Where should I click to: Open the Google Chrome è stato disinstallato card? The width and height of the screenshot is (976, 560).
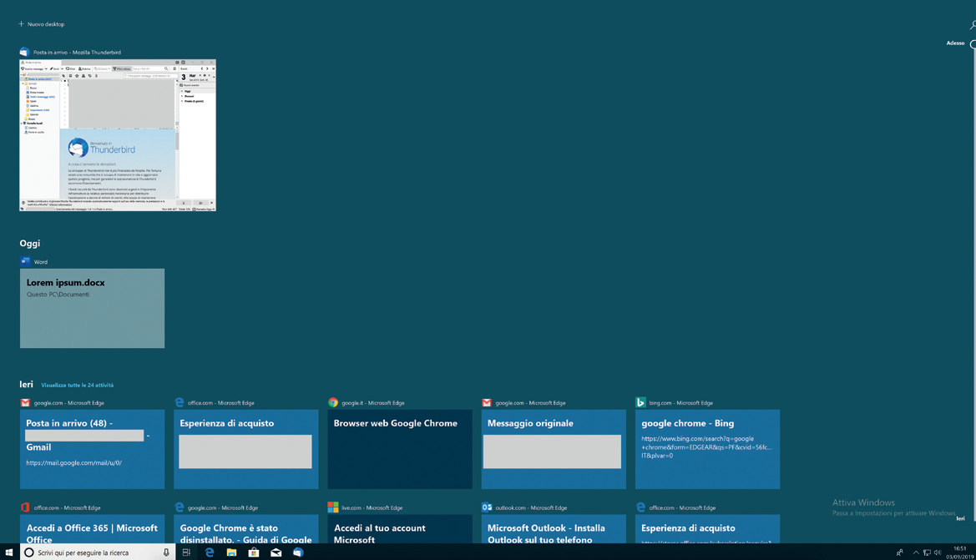pos(245,528)
